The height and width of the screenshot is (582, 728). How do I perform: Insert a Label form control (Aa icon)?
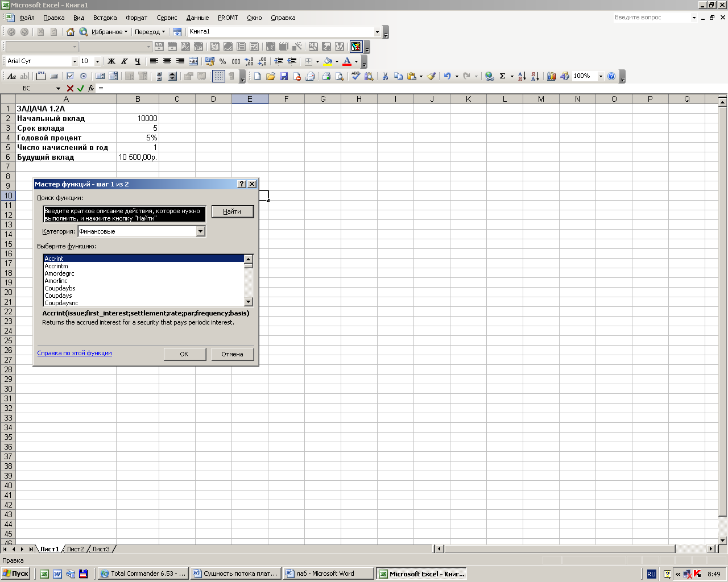pyautogui.click(x=11, y=76)
